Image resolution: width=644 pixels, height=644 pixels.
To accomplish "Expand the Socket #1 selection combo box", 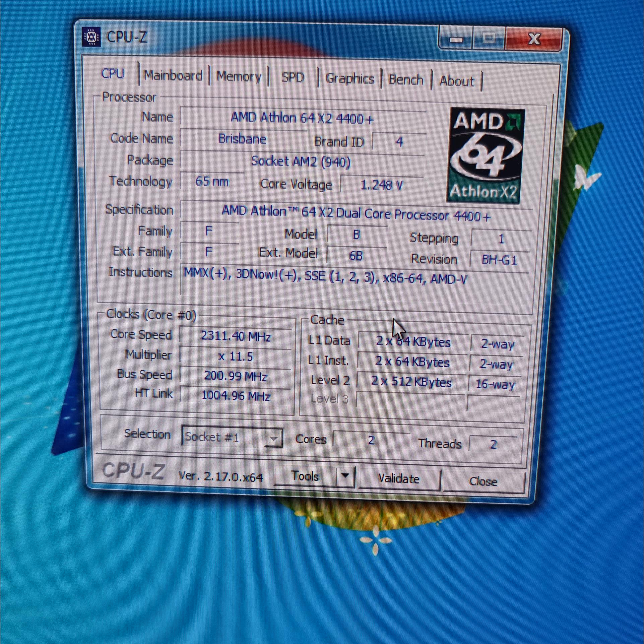I will (x=273, y=438).
